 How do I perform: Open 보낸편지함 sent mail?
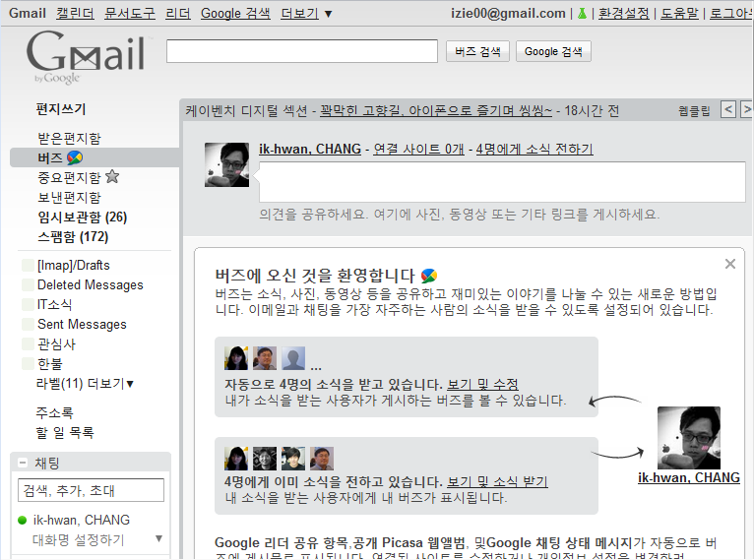point(69,198)
